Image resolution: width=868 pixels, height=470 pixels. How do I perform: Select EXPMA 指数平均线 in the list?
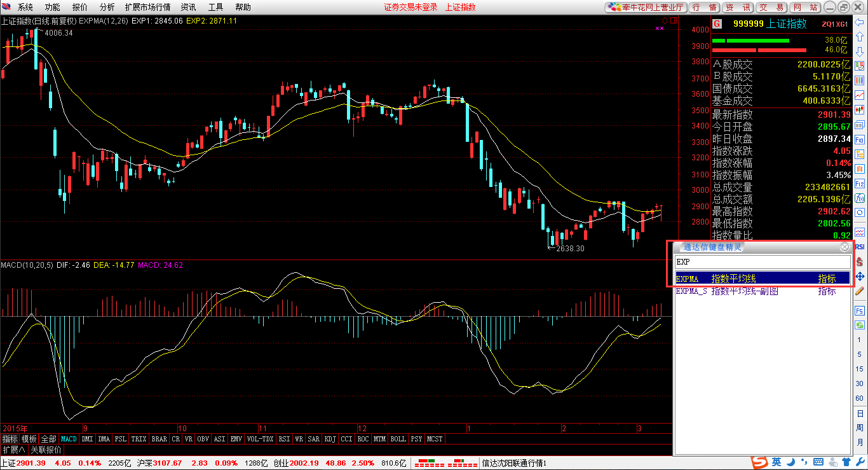pos(763,279)
